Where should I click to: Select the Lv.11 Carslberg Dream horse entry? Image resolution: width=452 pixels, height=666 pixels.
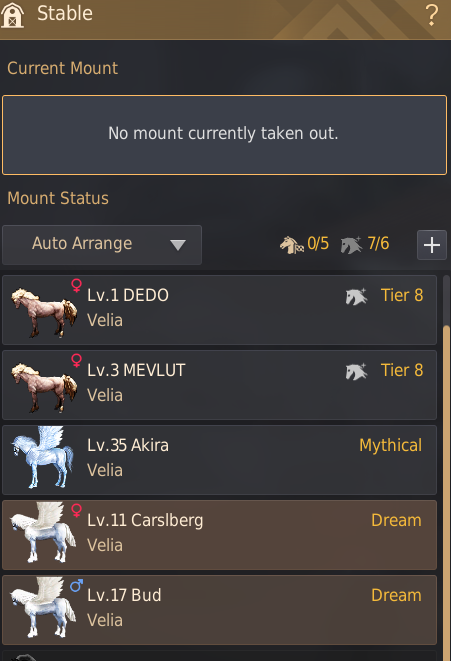220,535
